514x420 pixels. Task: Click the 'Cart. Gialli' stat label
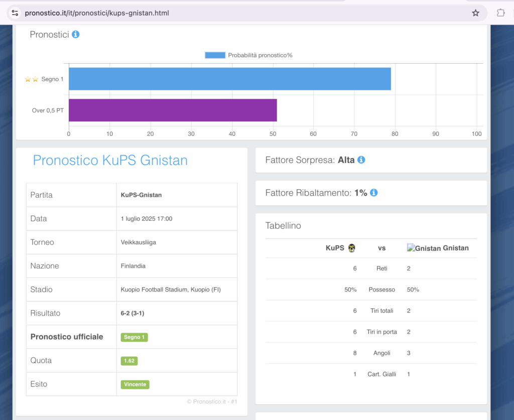click(x=382, y=374)
